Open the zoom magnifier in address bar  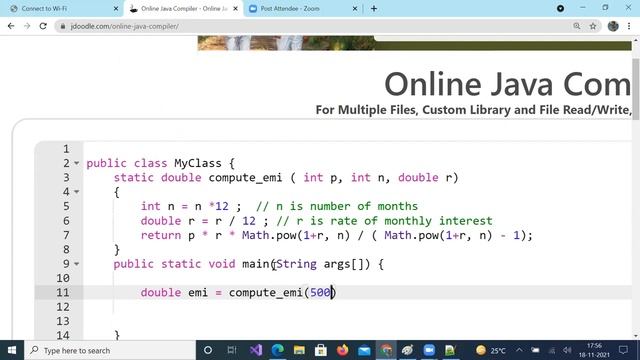coord(577,26)
